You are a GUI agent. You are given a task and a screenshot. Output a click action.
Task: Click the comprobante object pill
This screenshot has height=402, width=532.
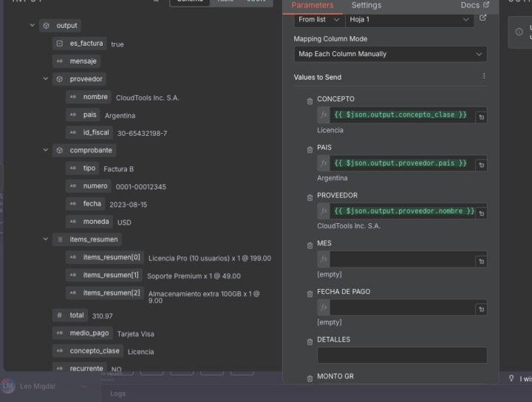tap(84, 150)
